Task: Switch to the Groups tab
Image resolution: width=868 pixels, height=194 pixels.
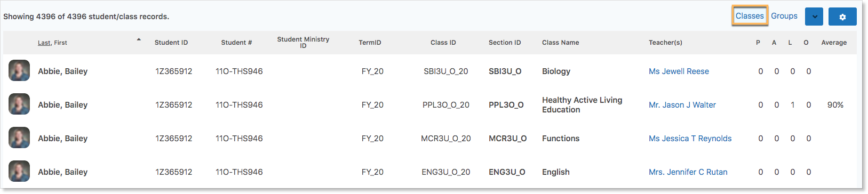Action: 784,16
